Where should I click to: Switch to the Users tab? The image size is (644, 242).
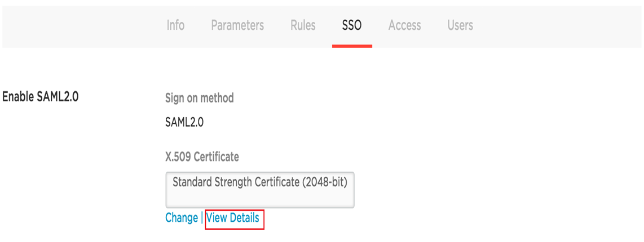click(460, 25)
